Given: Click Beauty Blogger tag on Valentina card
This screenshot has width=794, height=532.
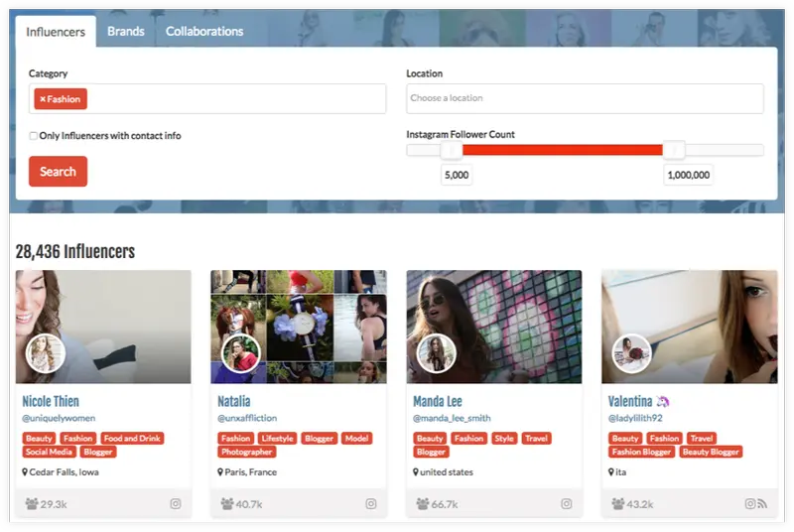Looking at the screenshot, I should pyautogui.click(x=711, y=452).
